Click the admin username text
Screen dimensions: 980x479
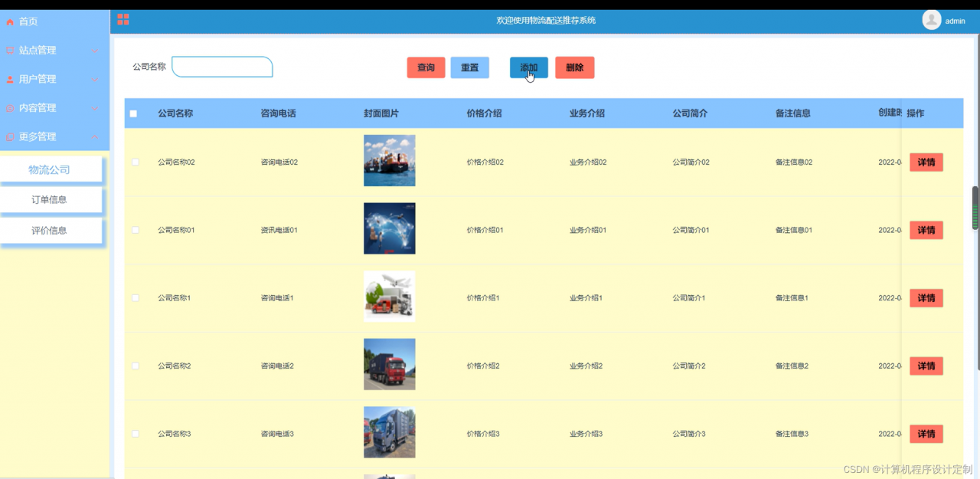pos(955,21)
